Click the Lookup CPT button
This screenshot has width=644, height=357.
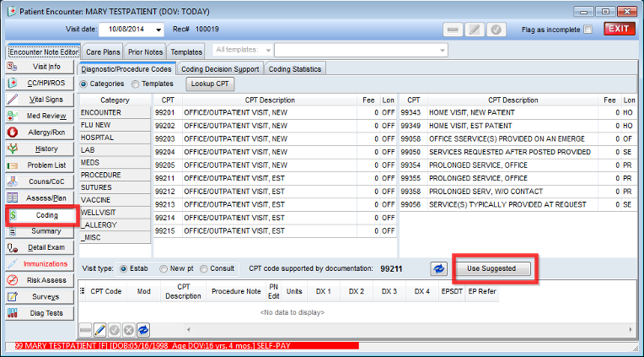210,84
